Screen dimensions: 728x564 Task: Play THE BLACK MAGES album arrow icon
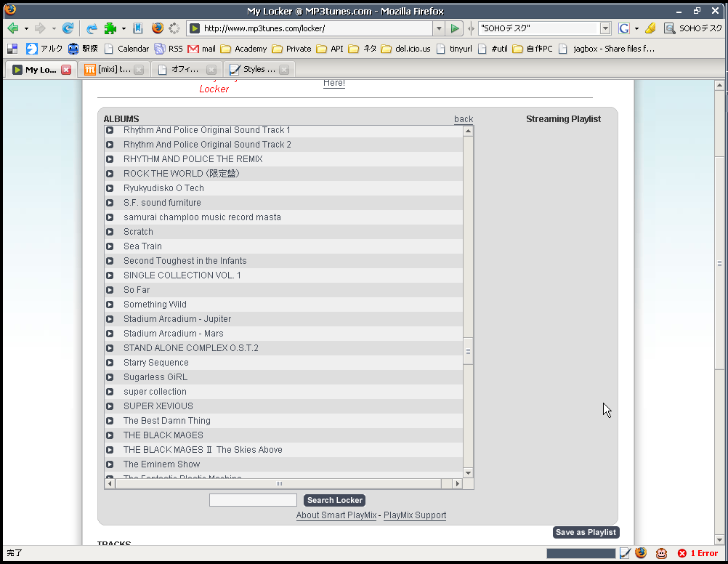click(110, 435)
